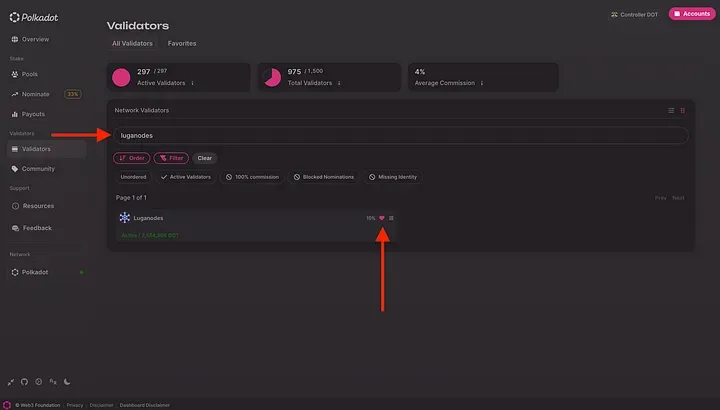Toggle the Active Validators filter chip
This screenshot has height=410, width=720.
click(x=187, y=177)
